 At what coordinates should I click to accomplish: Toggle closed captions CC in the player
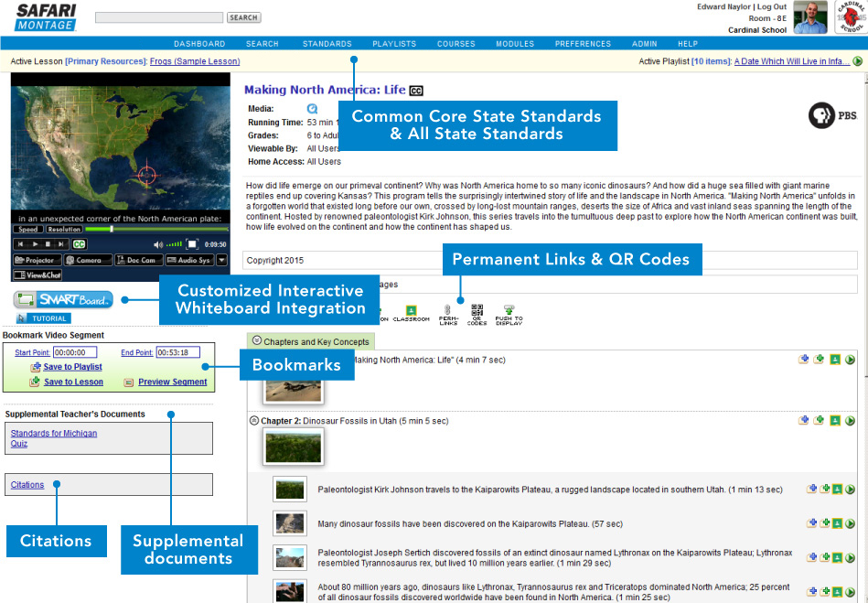tap(80, 244)
